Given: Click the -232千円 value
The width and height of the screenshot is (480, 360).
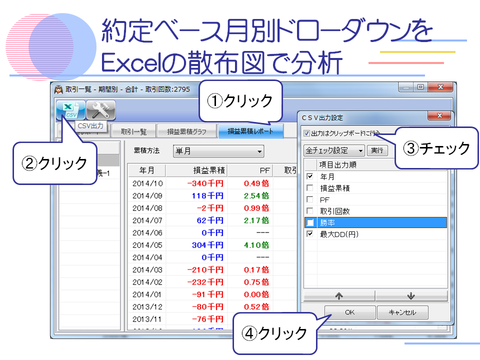Looking at the screenshot, I should [205, 282].
